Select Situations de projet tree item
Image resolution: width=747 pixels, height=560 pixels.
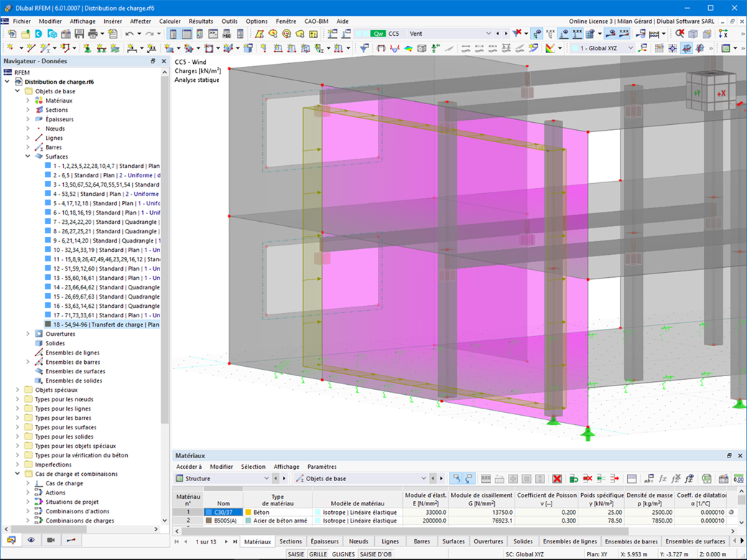tap(72, 502)
